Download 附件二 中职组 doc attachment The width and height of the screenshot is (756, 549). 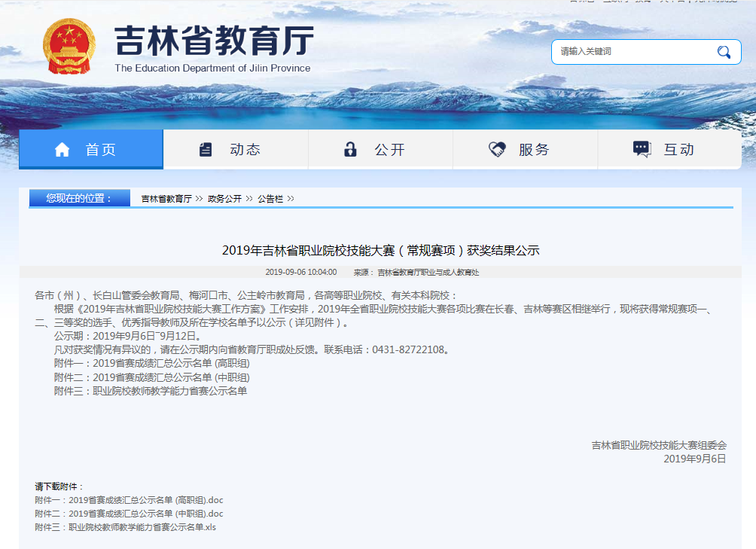(128, 513)
